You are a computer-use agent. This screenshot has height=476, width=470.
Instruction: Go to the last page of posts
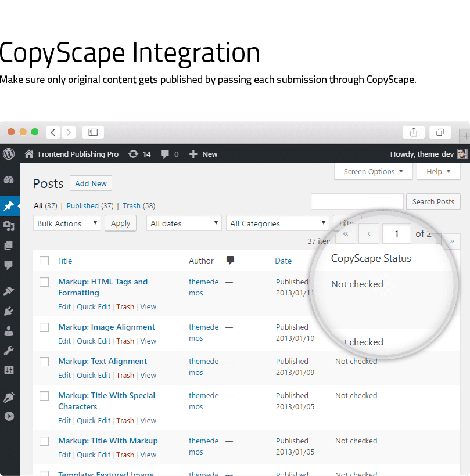452,241
